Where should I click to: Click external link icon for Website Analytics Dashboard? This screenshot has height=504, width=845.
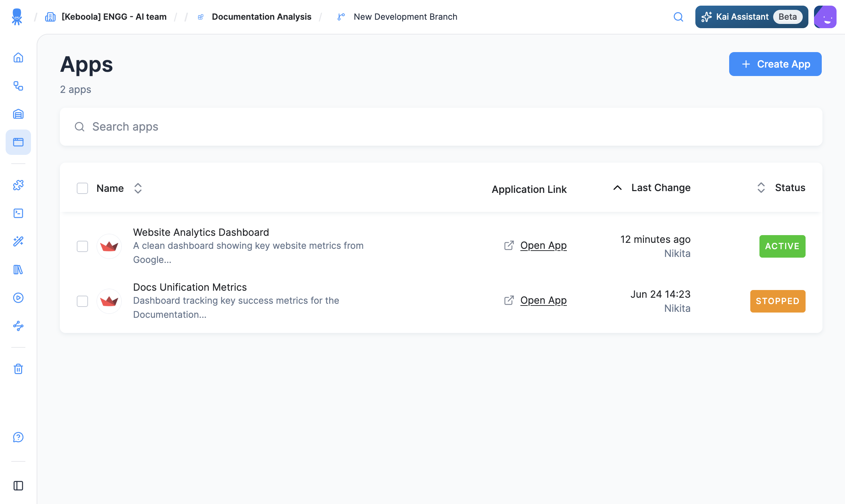[509, 245]
